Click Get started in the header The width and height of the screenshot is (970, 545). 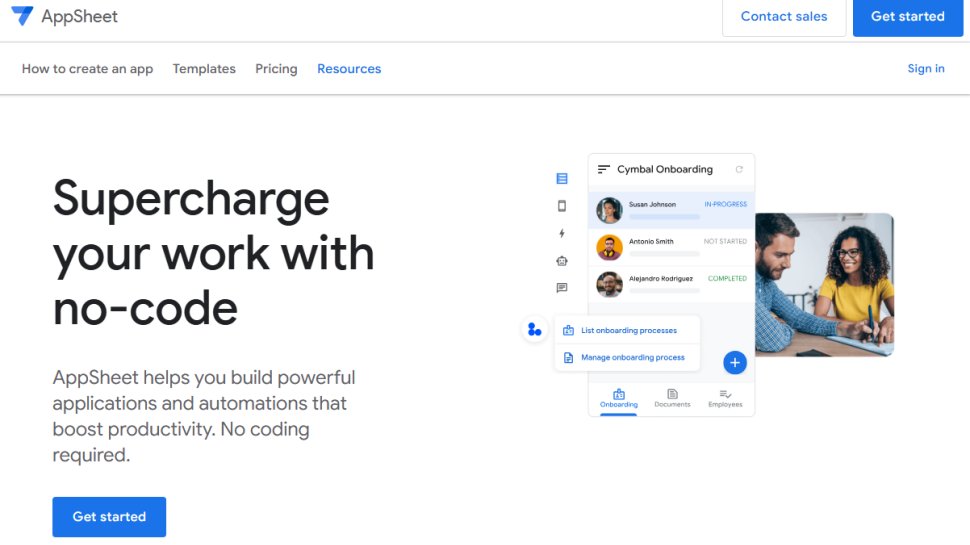[908, 17]
